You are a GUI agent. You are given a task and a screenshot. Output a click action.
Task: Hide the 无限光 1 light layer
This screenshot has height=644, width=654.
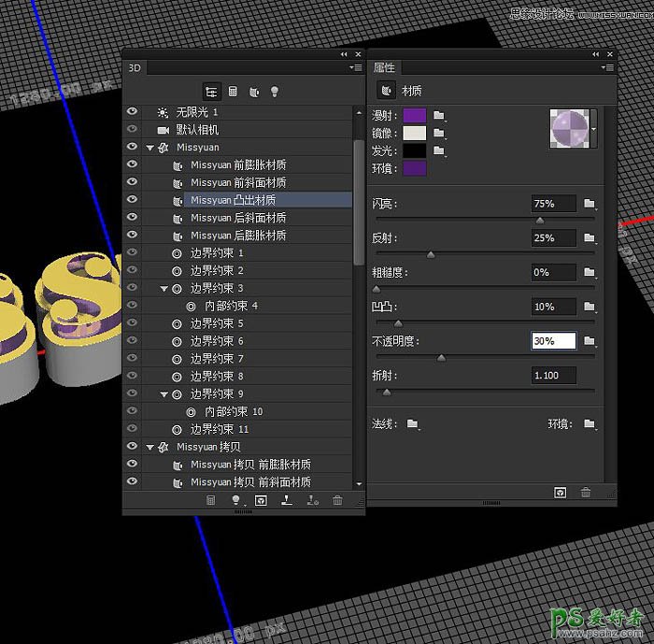pos(132,111)
